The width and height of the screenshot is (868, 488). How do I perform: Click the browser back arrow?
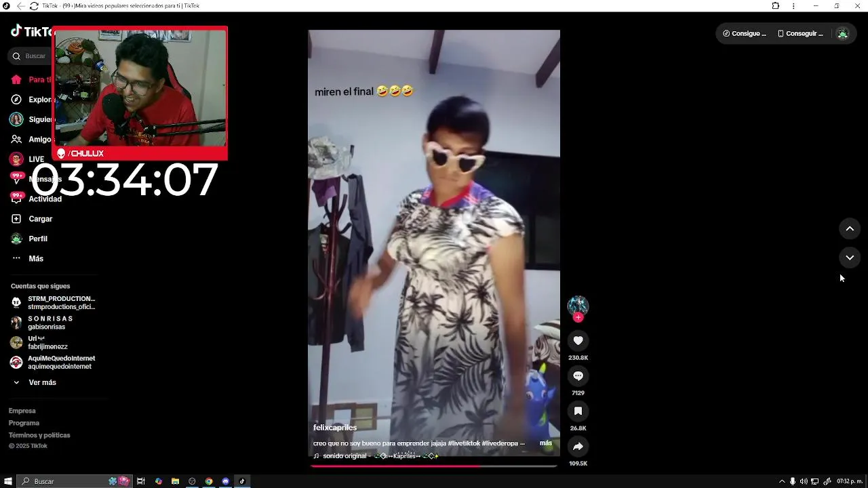tap(20, 6)
